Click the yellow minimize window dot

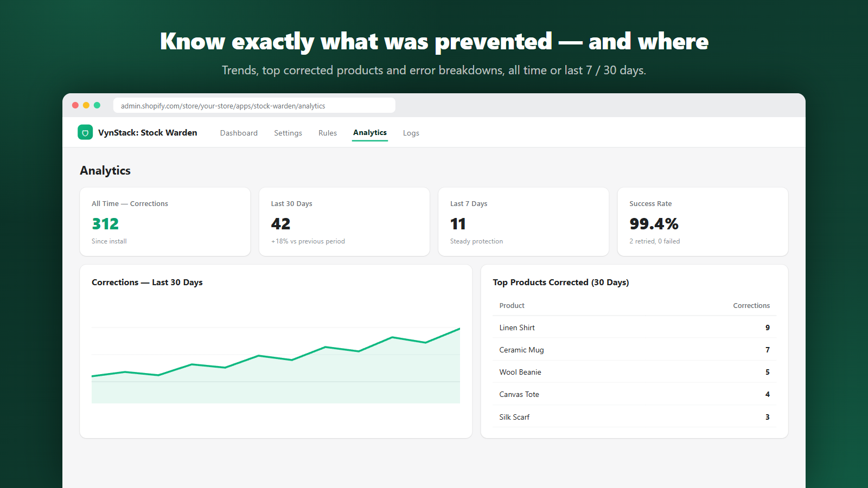coord(86,105)
